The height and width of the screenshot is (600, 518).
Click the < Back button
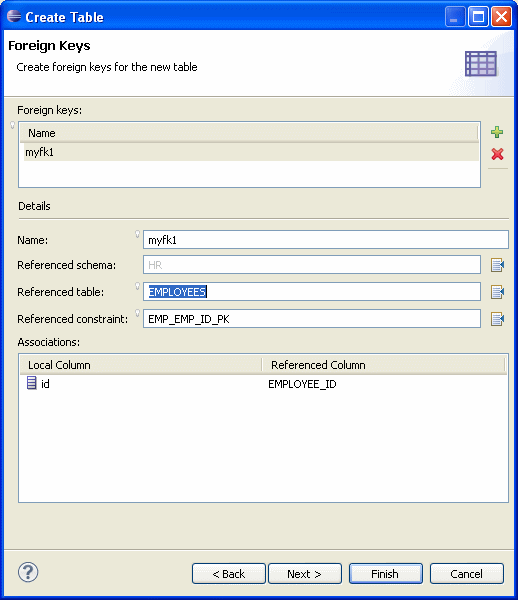[x=228, y=574]
